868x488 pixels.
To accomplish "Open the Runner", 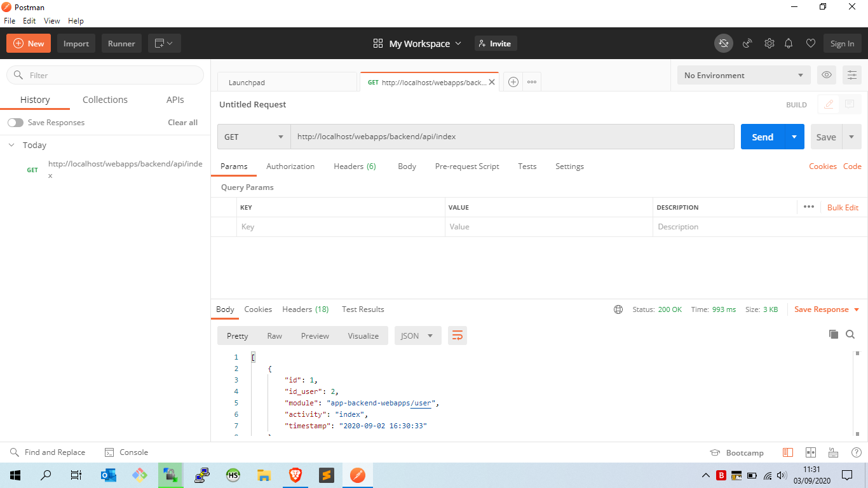I will pos(121,43).
